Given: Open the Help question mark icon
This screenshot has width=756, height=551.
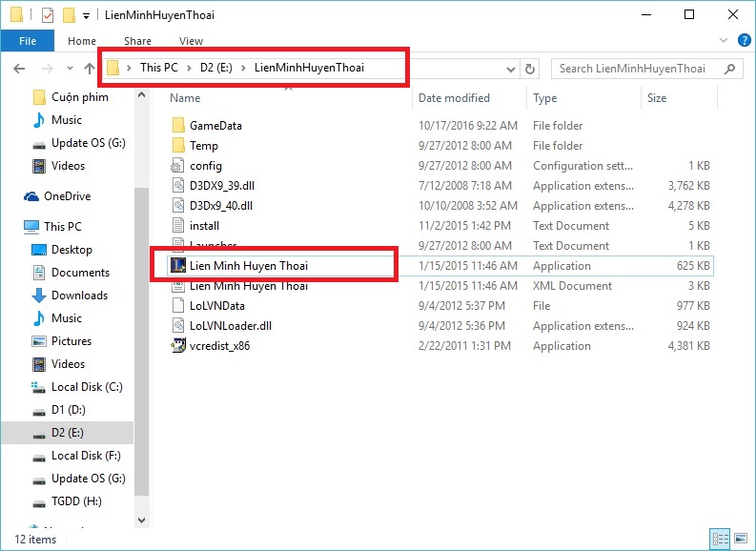Looking at the screenshot, I should [x=745, y=40].
